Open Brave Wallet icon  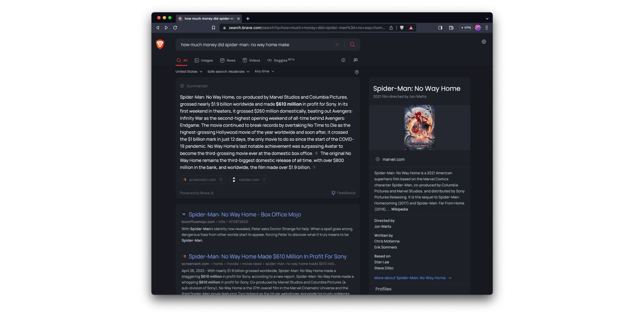pyautogui.click(x=451, y=28)
